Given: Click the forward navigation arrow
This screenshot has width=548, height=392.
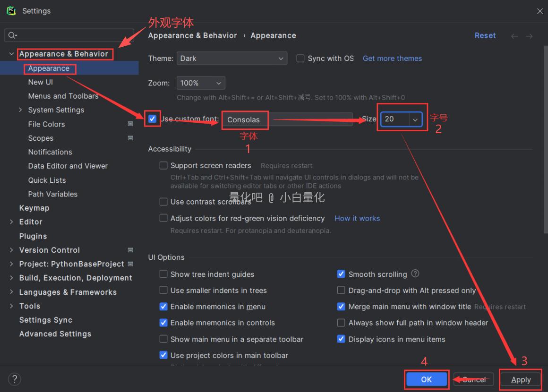Looking at the screenshot, I should pyautogui.click(x=529, y=36).
